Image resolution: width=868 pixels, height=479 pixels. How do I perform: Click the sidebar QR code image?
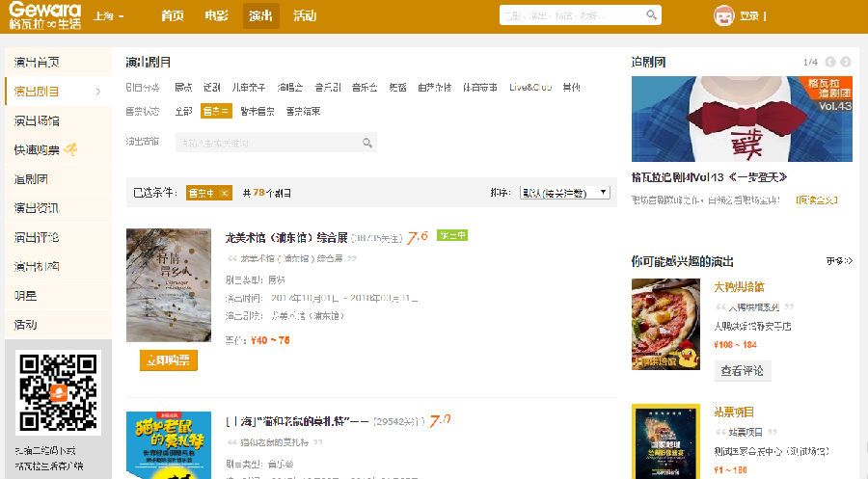(58, 392)
